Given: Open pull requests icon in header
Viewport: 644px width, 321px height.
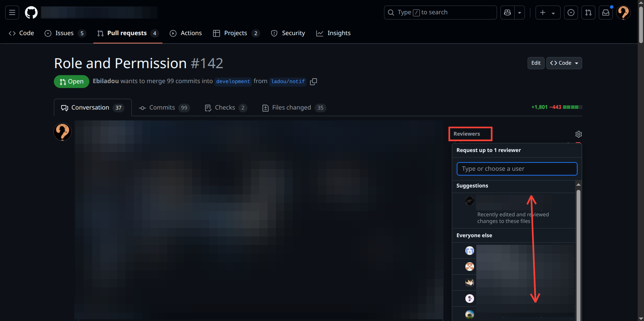Looking at the screenshot, I should tap(588, 13).
